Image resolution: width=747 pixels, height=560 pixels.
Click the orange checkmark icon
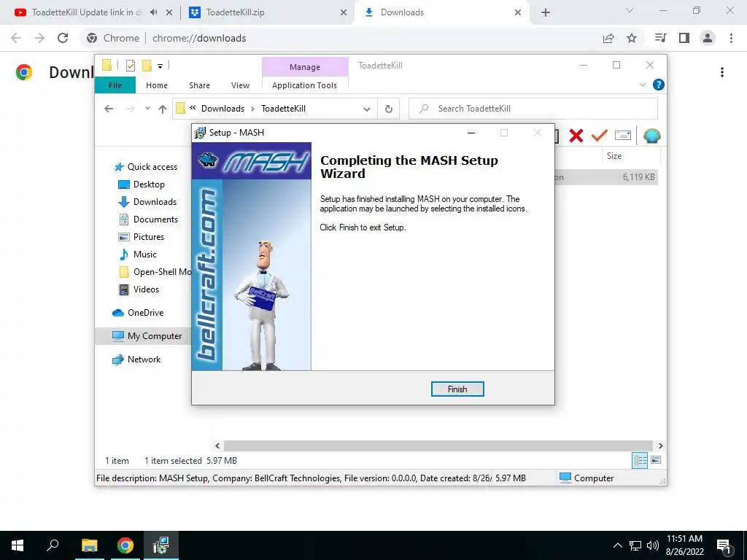600,136
